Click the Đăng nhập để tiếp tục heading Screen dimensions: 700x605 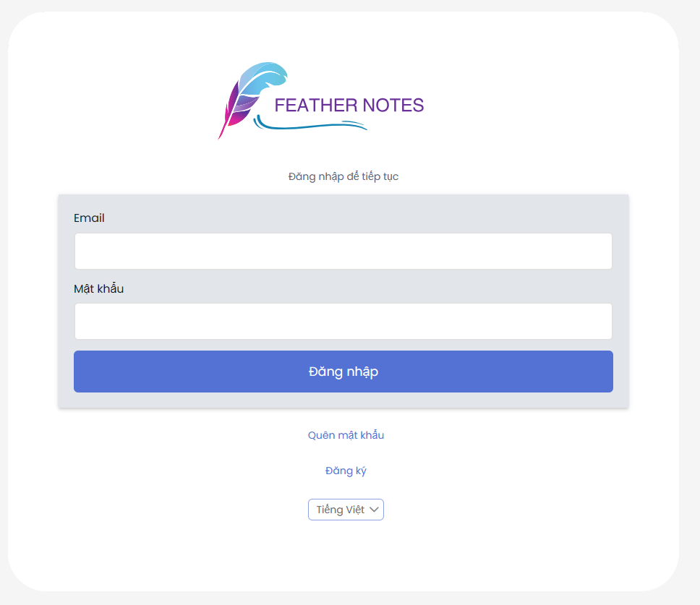(x=343, y=176)
